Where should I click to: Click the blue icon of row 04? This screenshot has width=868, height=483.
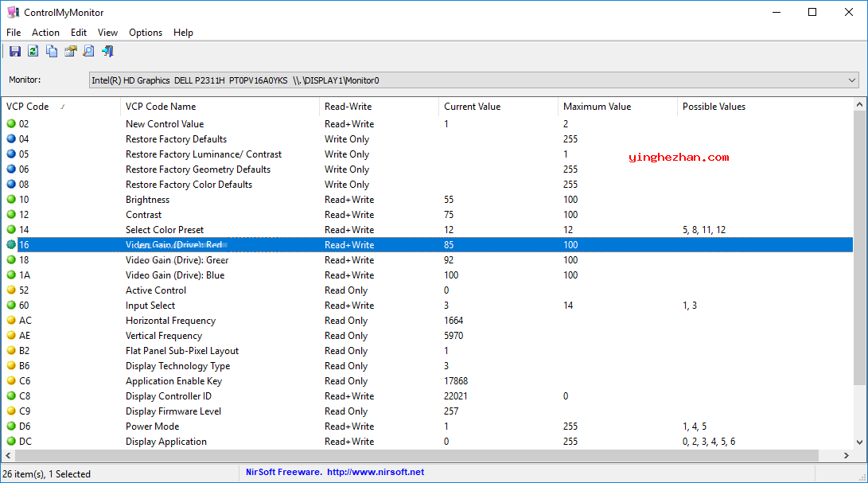11,138
